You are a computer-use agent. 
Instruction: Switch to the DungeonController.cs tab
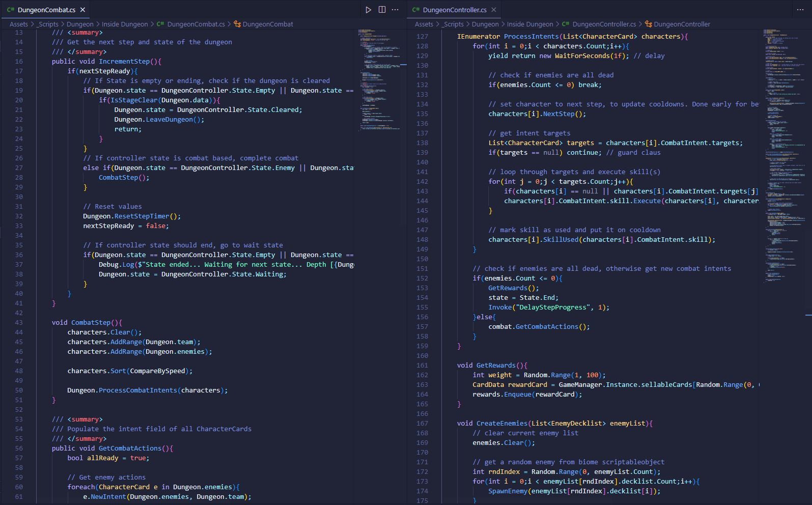pyautogui.click(x=454, y=10)
